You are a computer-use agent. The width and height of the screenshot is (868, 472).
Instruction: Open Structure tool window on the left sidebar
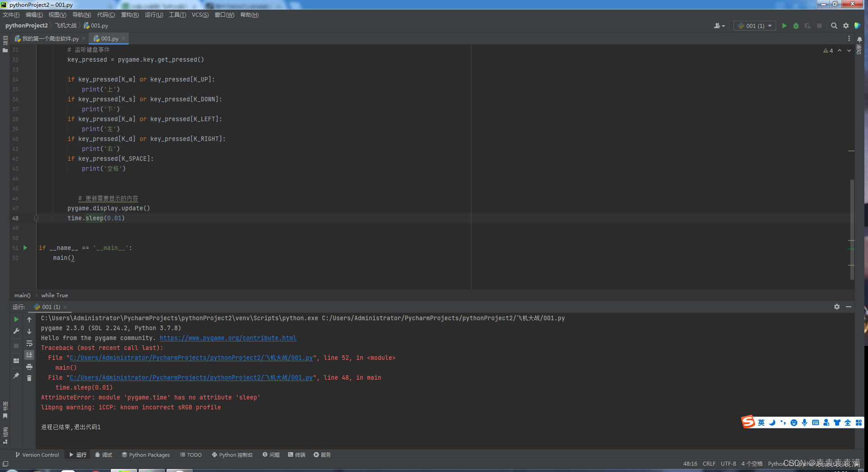coord(5,436)
